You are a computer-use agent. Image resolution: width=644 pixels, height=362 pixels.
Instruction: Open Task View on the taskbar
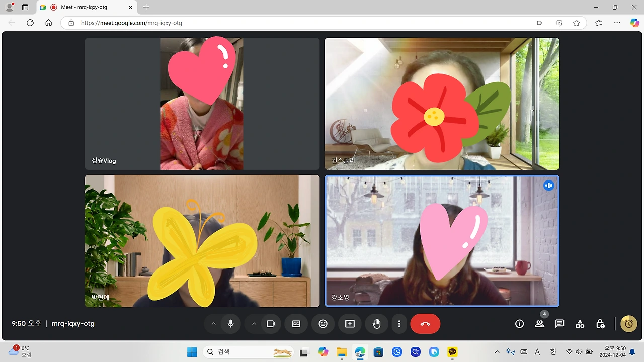[x=304, y=352]
